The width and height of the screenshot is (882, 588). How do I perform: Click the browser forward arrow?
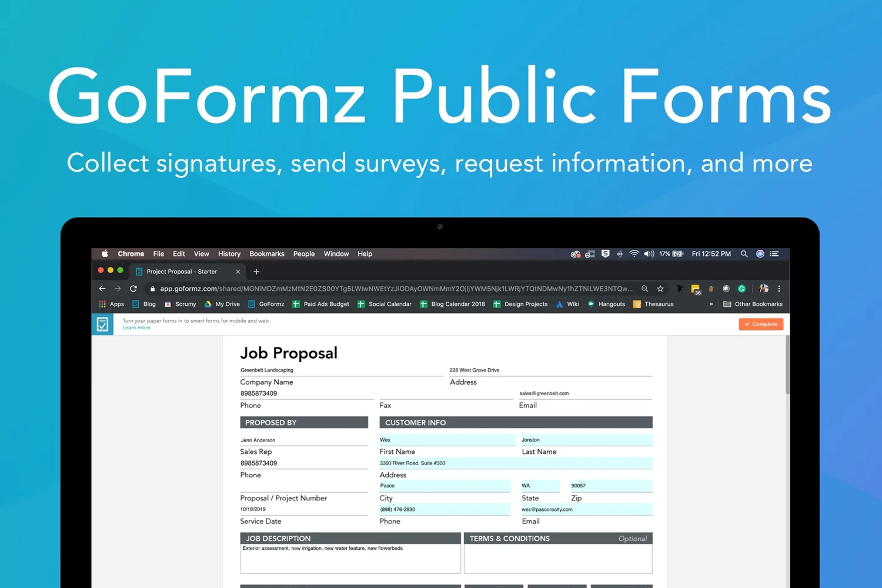coord(118,289)
